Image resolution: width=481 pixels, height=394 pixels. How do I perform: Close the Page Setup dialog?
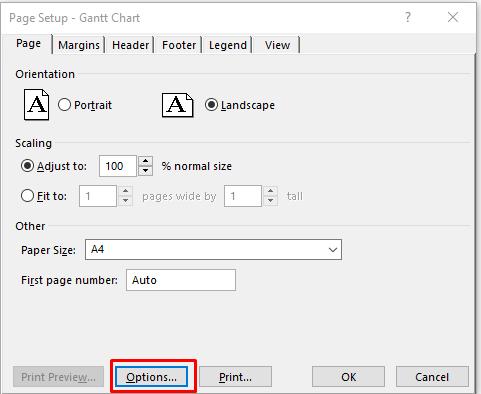[x=453, y=17]
